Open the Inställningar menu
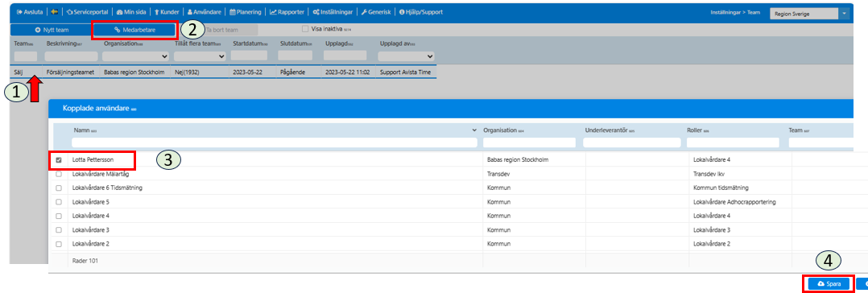The image size is (868, 293). coord(332,11)
